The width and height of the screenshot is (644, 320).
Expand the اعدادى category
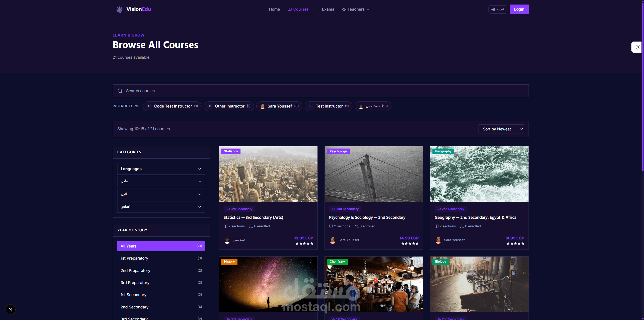click(x=161, y=207)
